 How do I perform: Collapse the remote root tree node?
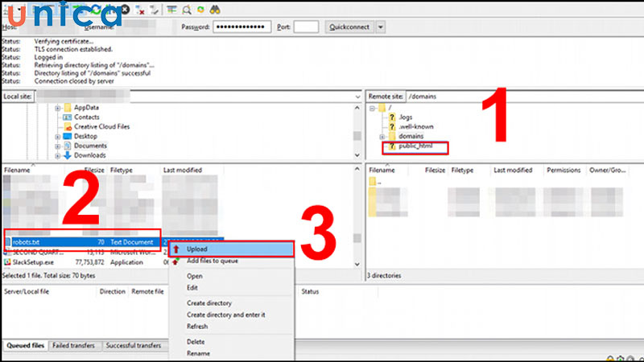pyautogui.click(x=372, y=109)
